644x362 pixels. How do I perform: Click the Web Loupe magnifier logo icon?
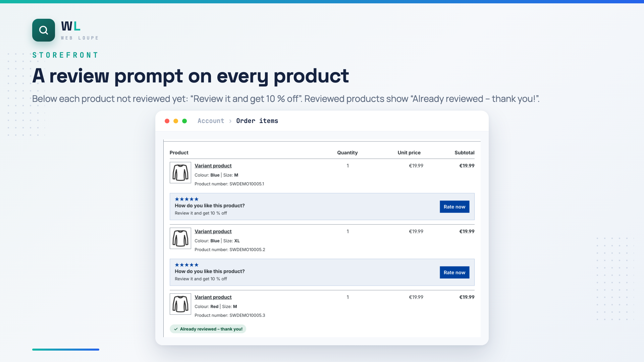pos(44,30)
